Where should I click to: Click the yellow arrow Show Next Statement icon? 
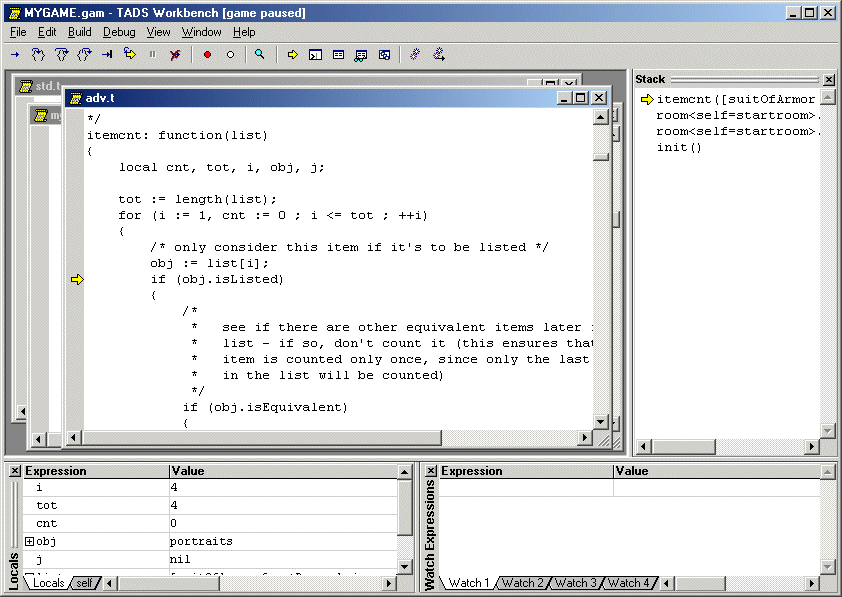pos(292,55)
